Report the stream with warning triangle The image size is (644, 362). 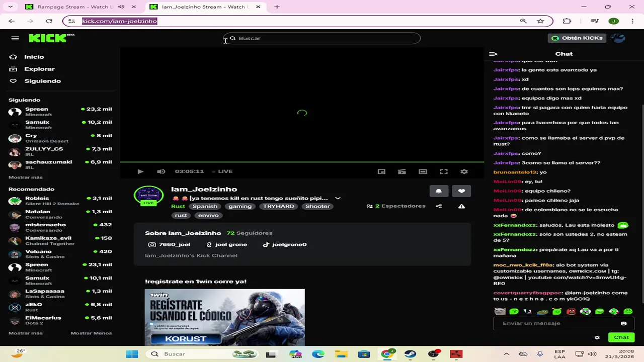pyautogui.click(x=461, y=206)
